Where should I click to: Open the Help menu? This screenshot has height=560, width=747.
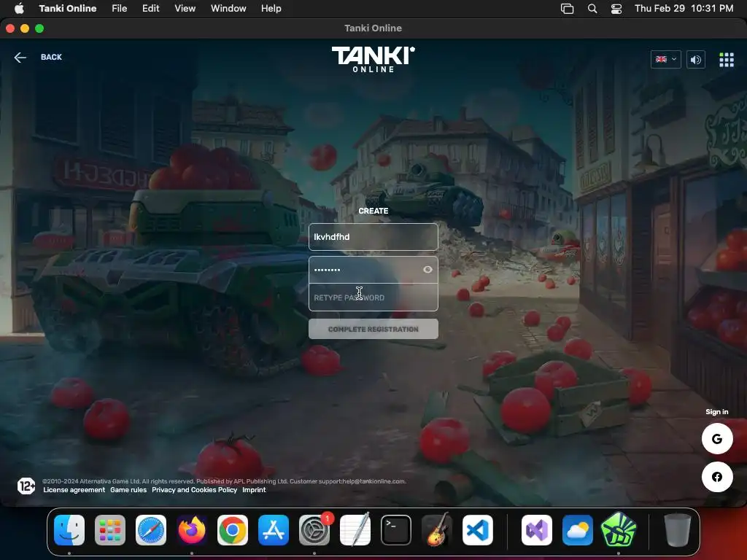point(271,8)
